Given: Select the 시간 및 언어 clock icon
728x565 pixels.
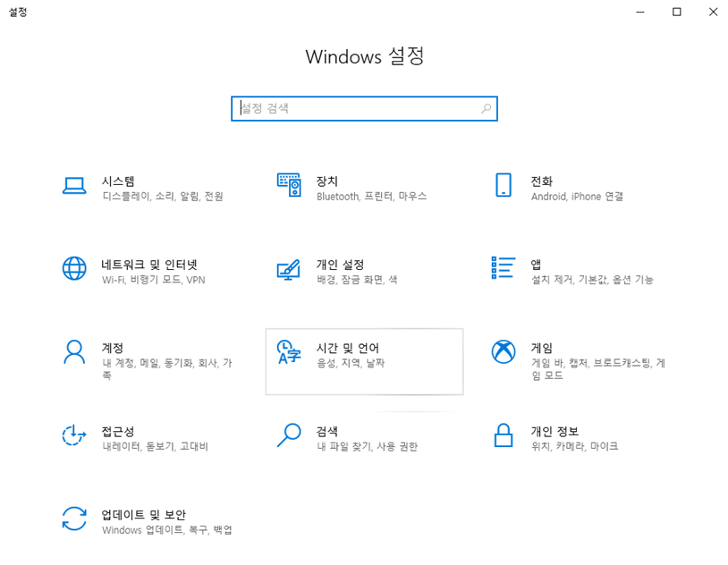Looking at the screenshot, I should tap(289, 352).
